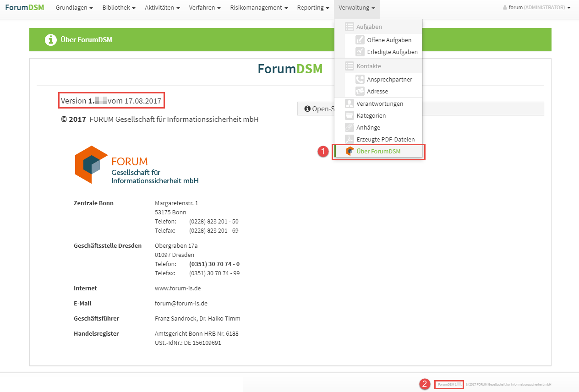Expand the Aktivitäten menu
The width and height of the screenshot is (579, 392).
[162, 8]
